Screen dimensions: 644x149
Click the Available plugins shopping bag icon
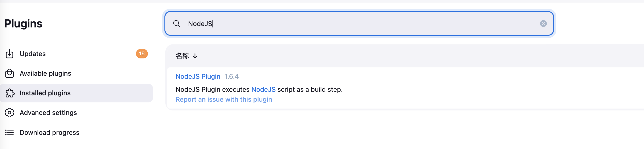click(x=9, y=73)
